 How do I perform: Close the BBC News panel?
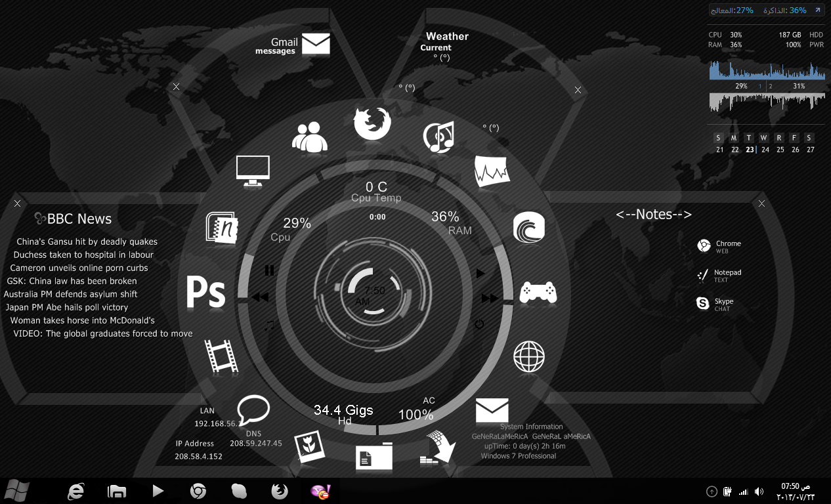coord(17,203)
